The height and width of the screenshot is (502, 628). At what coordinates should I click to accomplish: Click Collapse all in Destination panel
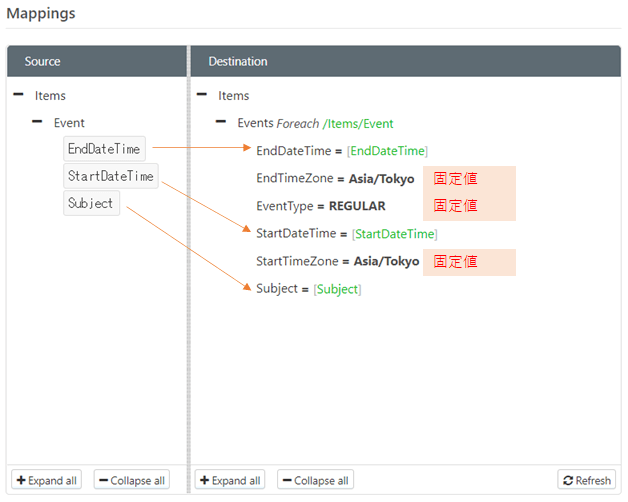tap(315, 480)
